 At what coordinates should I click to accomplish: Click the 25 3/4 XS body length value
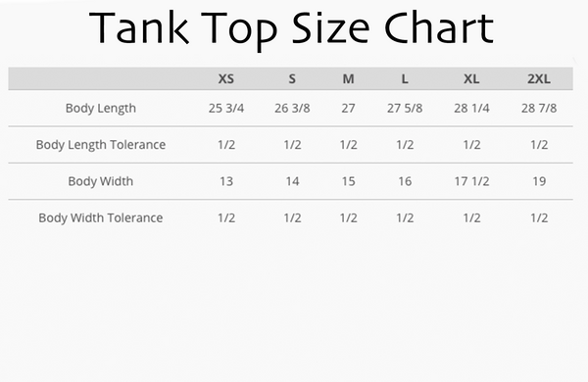point(226,109)
